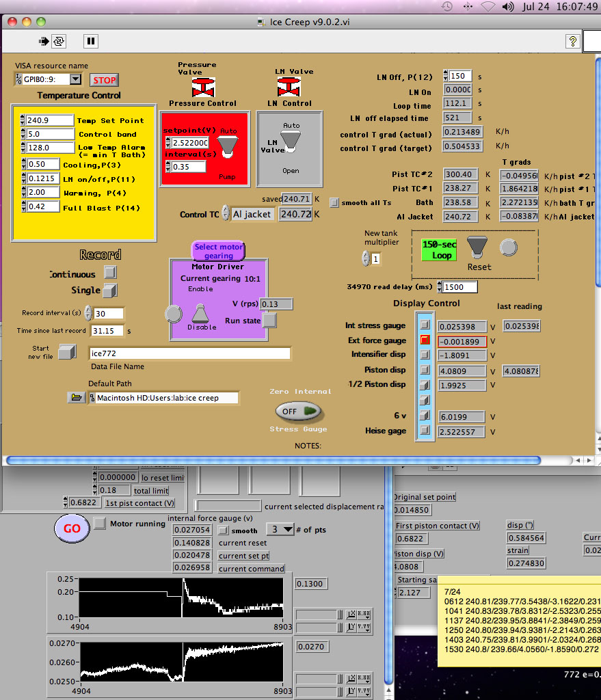Open the context help question mark icon
Image resolution: width=601 pixels, height=700 pixels.
(x=572, y=42)
